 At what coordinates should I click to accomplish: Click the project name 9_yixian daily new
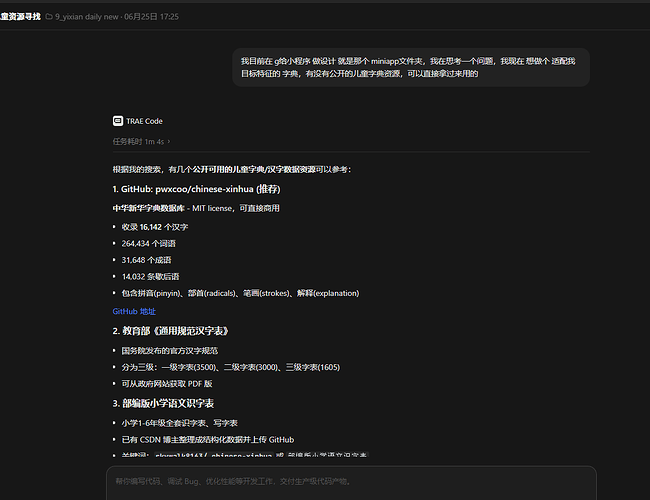click(x=87, y=17)
